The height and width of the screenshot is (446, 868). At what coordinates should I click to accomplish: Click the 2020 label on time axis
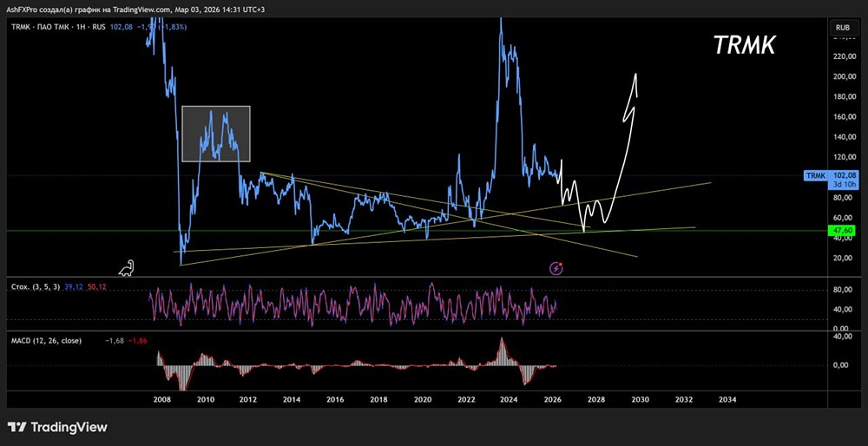click(x=423, y=399)
